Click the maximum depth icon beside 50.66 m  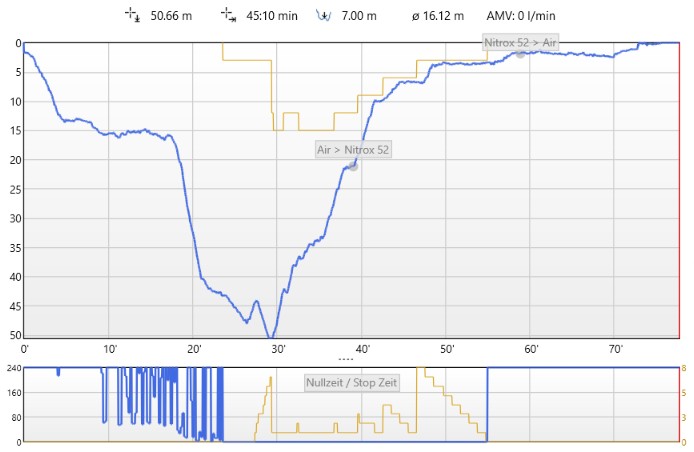tap(132, 15)
